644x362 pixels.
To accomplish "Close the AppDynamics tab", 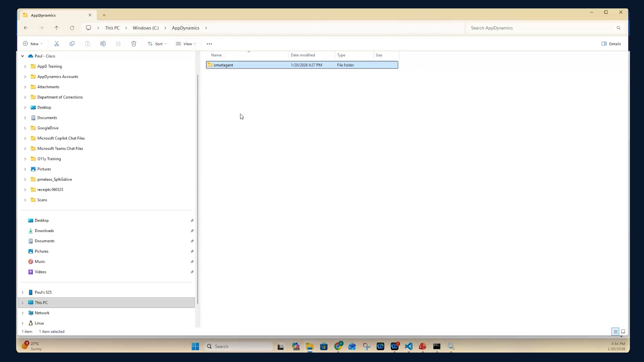I will pos(90,15).
